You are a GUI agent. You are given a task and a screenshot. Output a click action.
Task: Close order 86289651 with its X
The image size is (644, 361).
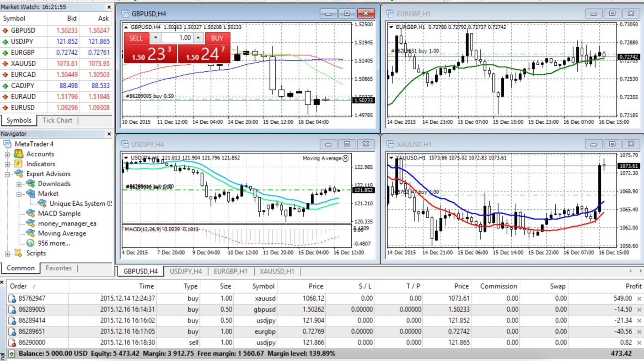(639, 332)
